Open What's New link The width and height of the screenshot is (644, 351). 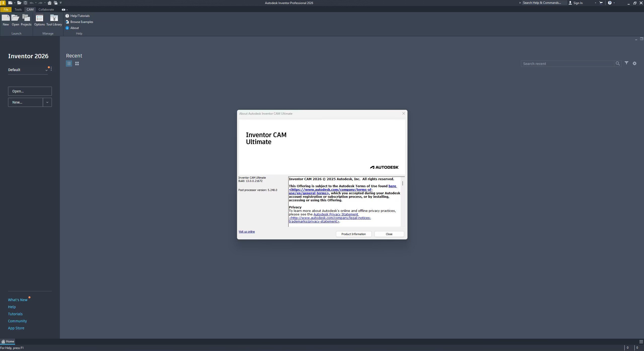coord(18,300)
